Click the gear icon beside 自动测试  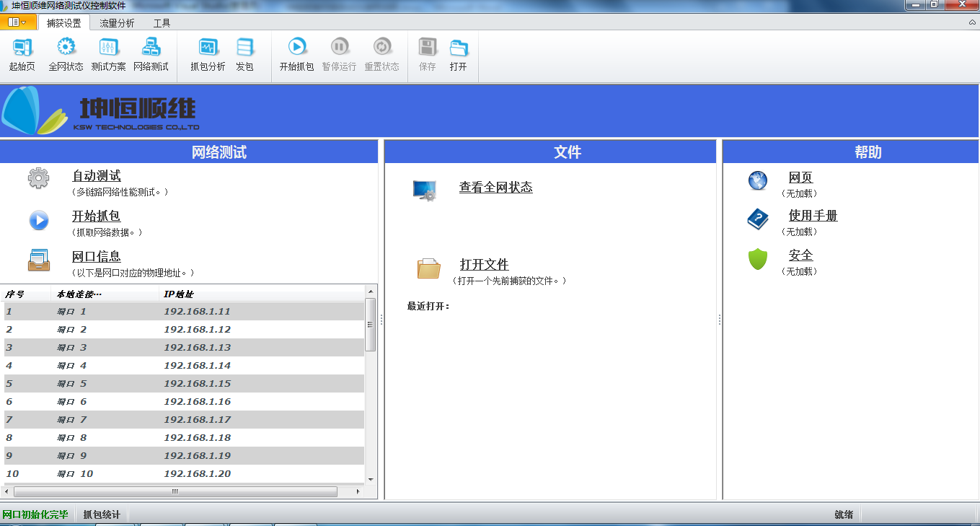tap(39, 178)
